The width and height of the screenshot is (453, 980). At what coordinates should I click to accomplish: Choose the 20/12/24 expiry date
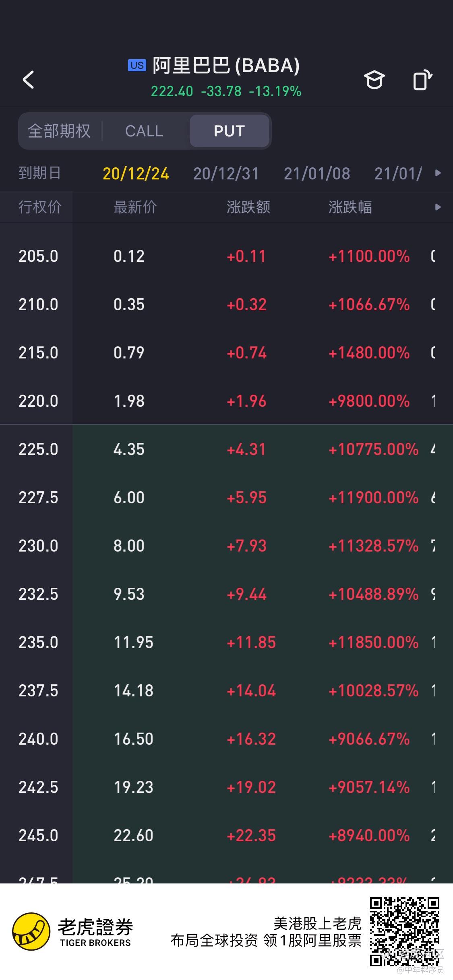(136, 174)
